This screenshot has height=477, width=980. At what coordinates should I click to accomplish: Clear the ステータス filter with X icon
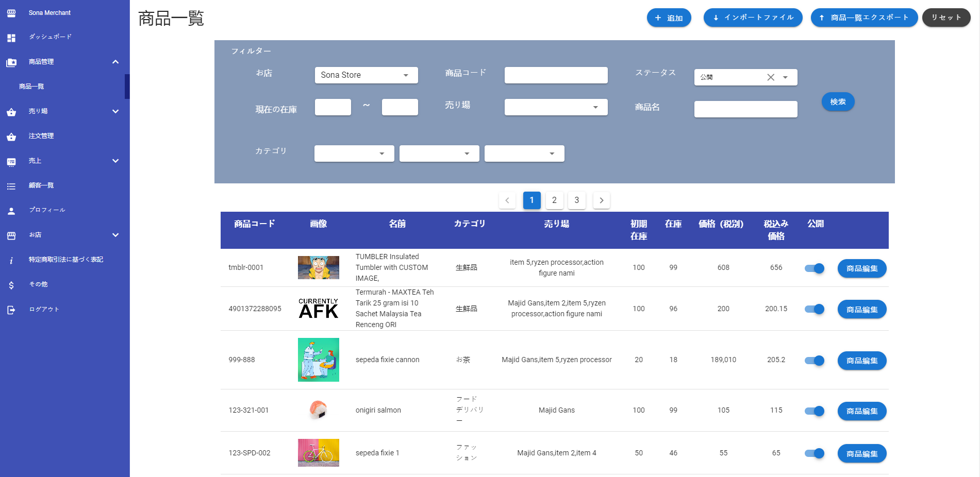click(x=771, y=77)
